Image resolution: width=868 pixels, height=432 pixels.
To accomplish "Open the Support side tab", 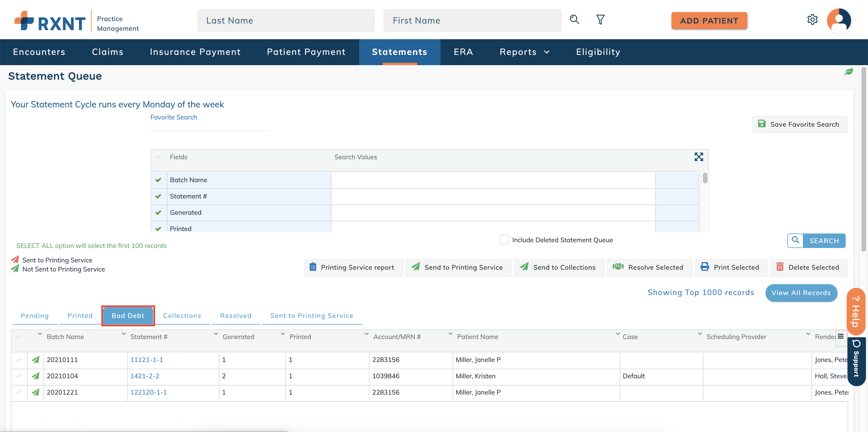I will pyautogui.click(x=856, y=361).
